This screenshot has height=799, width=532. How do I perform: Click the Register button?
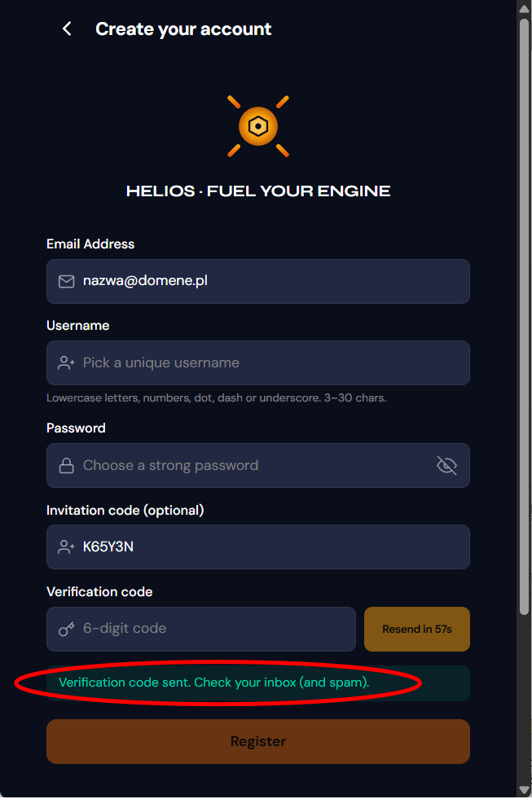pyautogui.click(x=257, y=741)
